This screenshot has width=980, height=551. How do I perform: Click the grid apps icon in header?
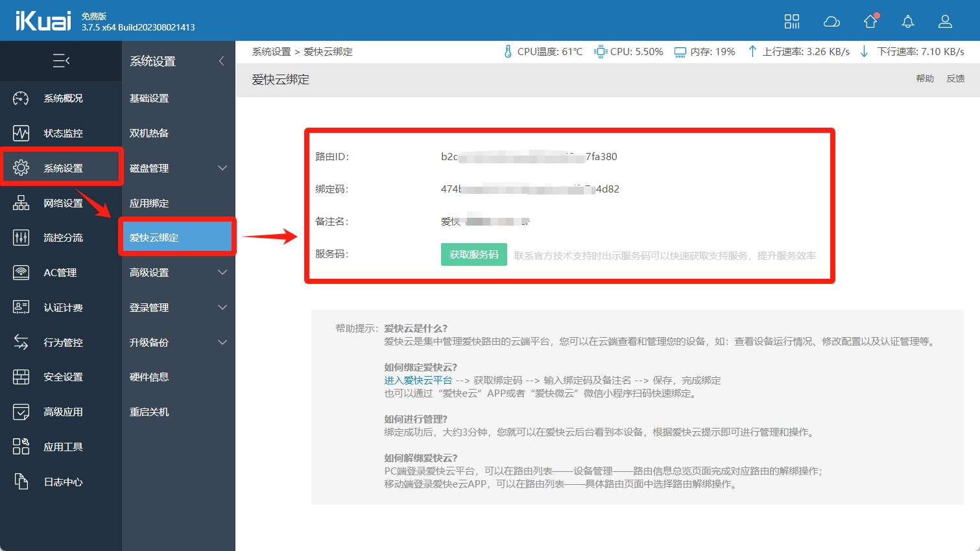(x=792, y=22)
